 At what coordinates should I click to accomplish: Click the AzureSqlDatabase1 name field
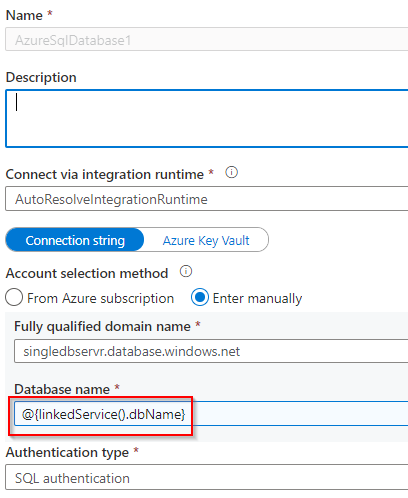coord(207,40)
